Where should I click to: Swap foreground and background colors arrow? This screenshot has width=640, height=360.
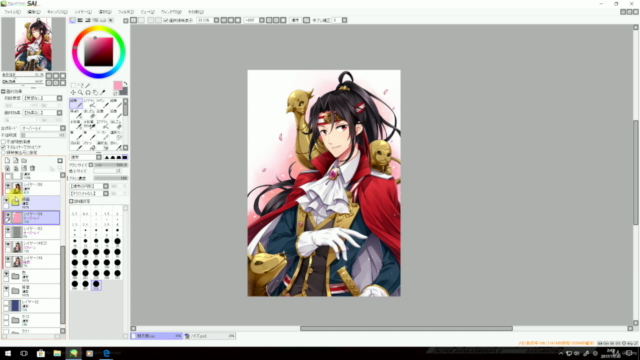coord(125,84)
